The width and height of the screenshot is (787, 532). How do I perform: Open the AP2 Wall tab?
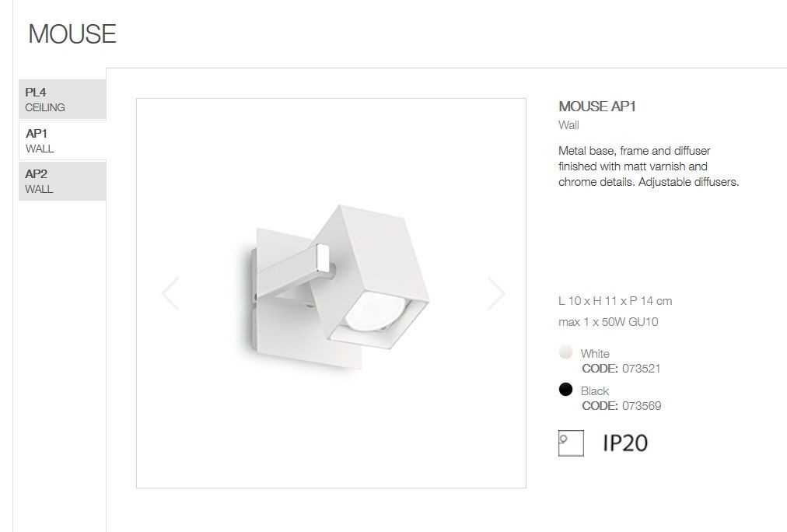(x=62, y=181)
